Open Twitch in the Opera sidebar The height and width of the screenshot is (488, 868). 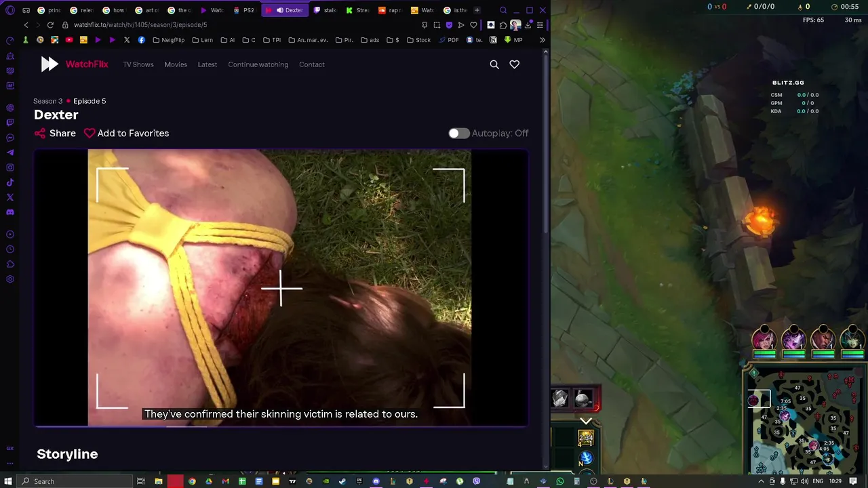click(10, 123)
